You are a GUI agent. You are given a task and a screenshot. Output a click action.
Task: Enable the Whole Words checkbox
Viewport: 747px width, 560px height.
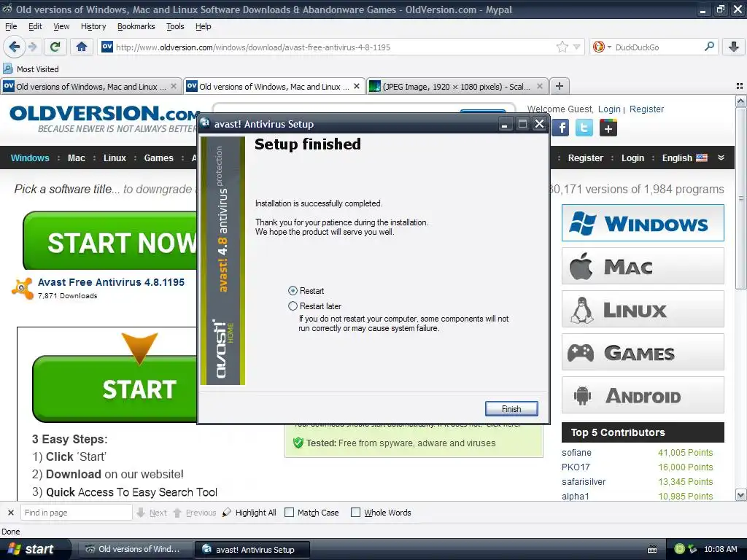pos(355,513)
